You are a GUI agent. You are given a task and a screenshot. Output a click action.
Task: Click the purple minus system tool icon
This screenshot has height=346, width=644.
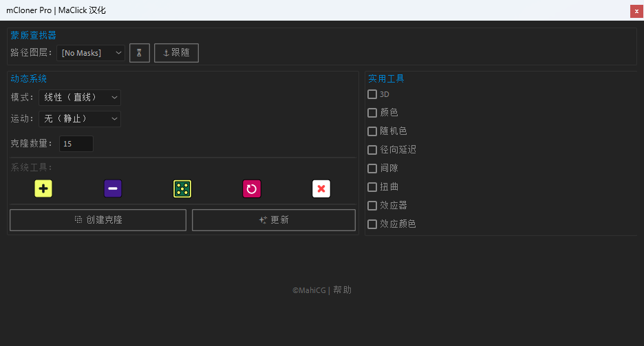(113, 188)
